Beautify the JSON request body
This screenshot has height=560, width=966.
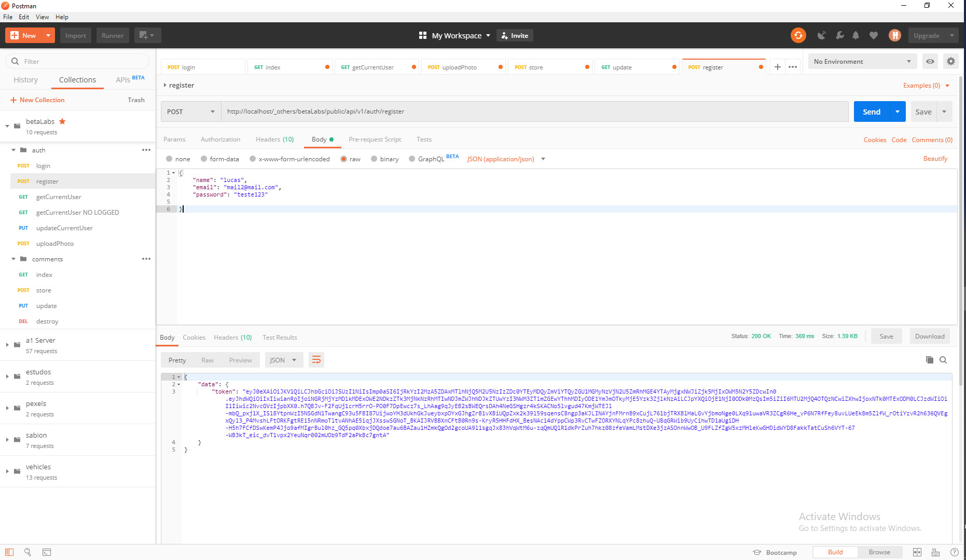935,159
